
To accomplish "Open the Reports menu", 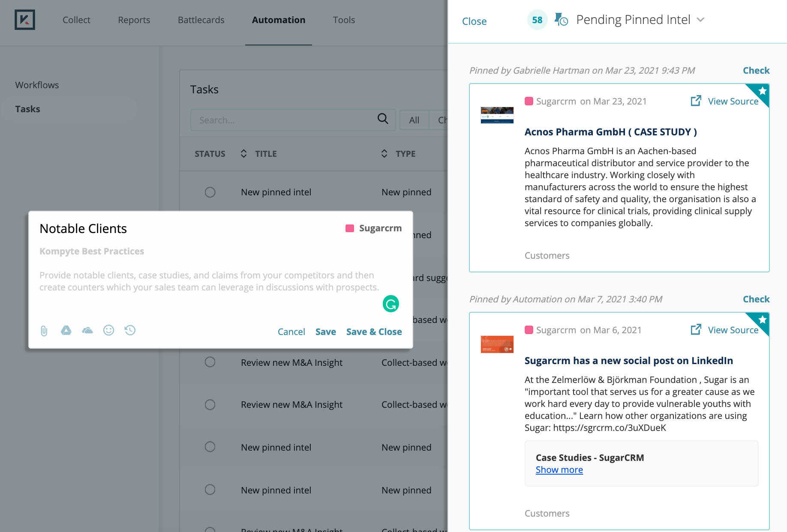I will tap(134, 20).
